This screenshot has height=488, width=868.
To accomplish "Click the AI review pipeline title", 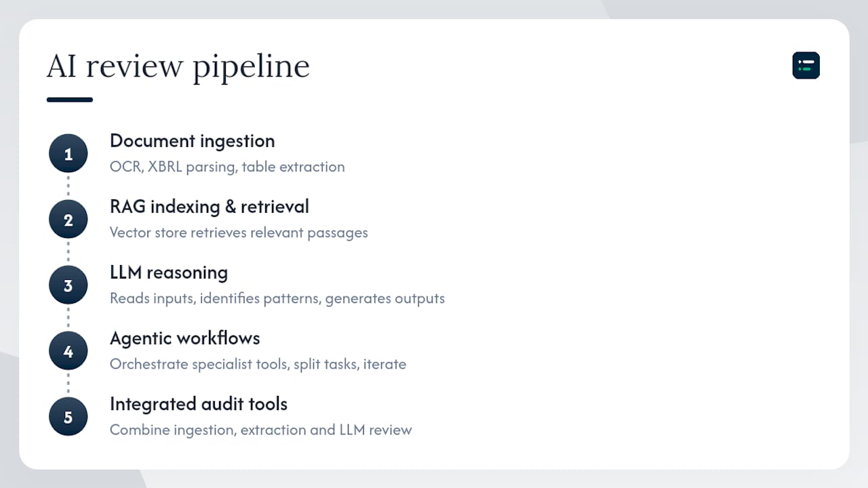I will click(x=178, y=66).
